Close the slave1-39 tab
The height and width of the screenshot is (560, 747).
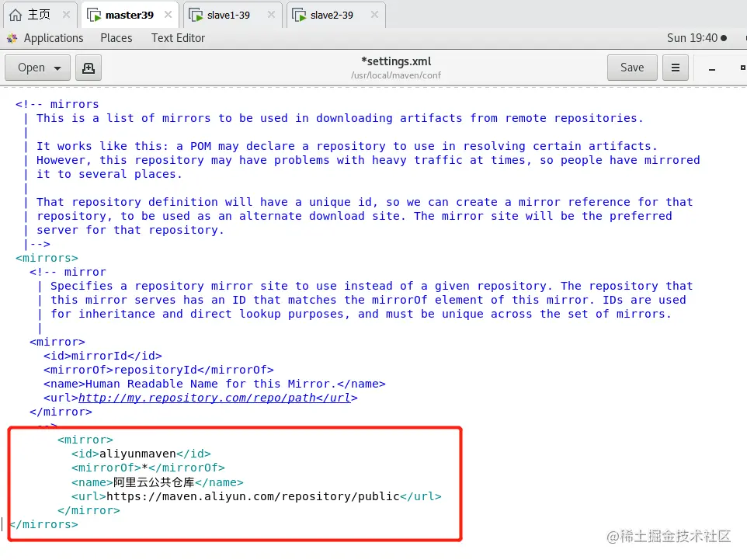(271, 15)
